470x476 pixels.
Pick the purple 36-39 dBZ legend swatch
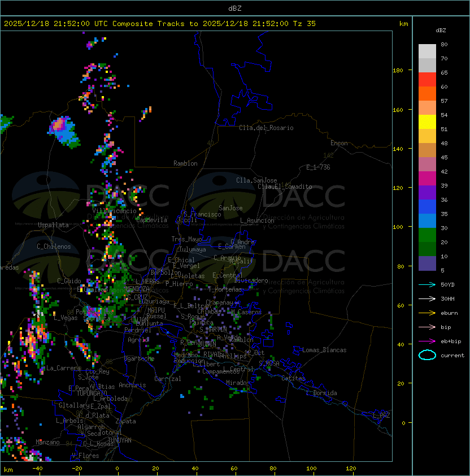(x=427, y=192)
